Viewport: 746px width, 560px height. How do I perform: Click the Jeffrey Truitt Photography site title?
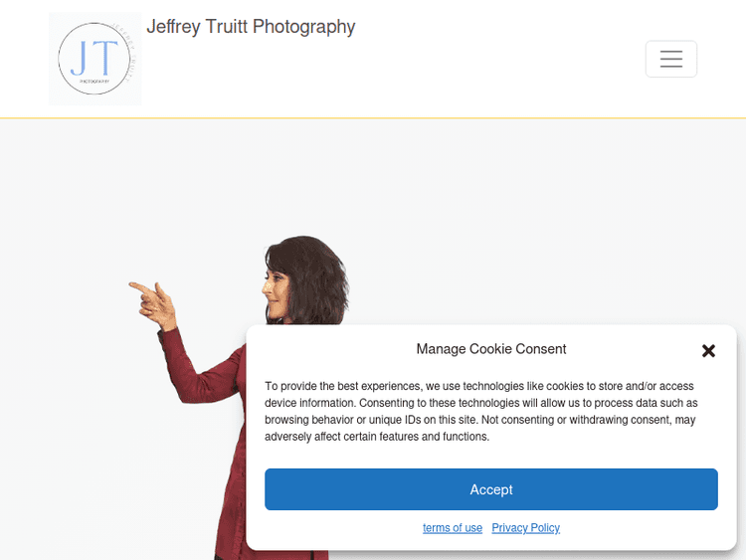pyautogui.click(x=251, y=27)
